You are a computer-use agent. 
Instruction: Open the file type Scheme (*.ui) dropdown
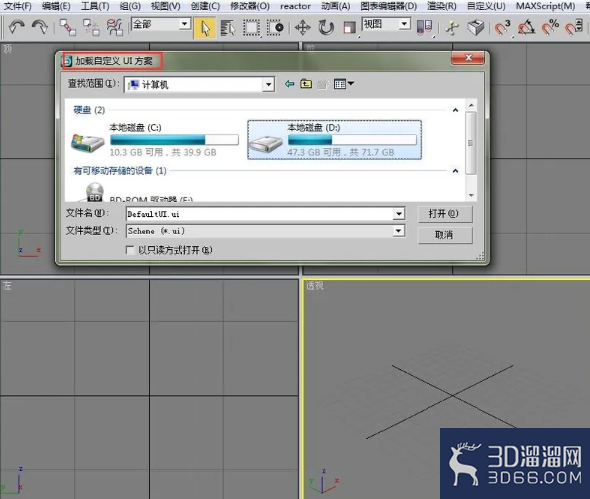tap(398, 231)
